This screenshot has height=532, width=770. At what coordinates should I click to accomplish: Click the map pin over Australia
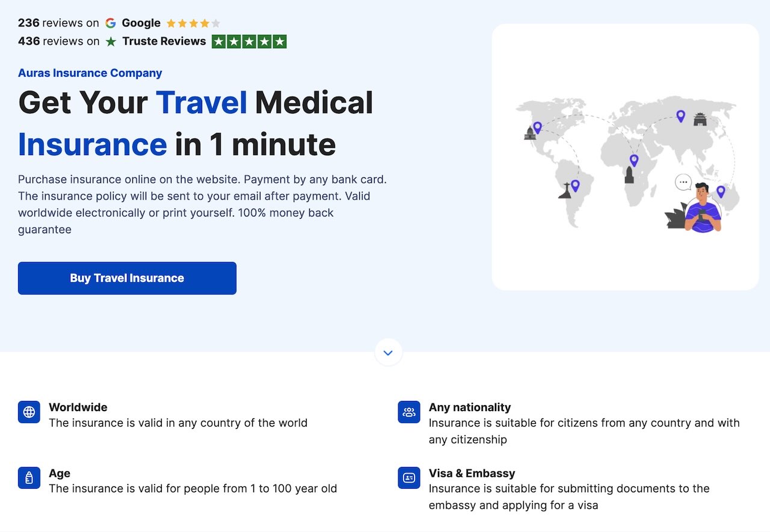pos(722,192)
